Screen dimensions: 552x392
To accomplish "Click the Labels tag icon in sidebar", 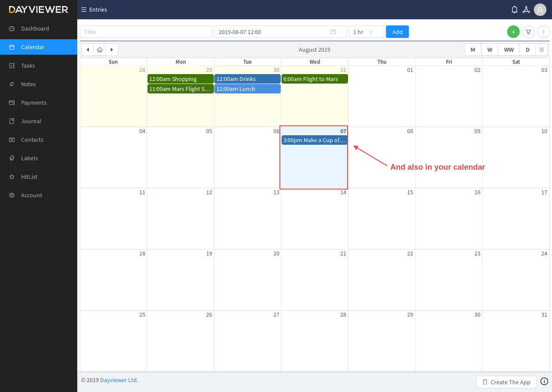I will [x=12, y=158].
